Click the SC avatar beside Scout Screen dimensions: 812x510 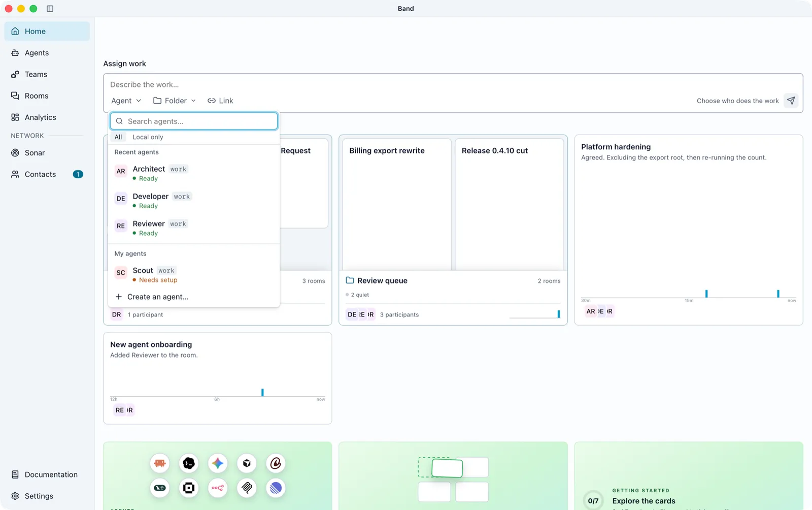[121, 273]
